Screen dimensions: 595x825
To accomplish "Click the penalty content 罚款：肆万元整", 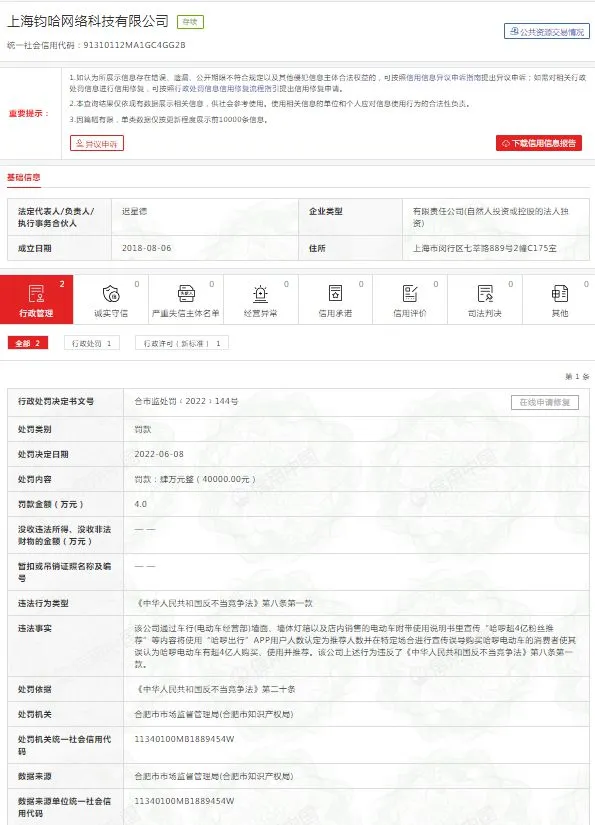I will [195, 479].
